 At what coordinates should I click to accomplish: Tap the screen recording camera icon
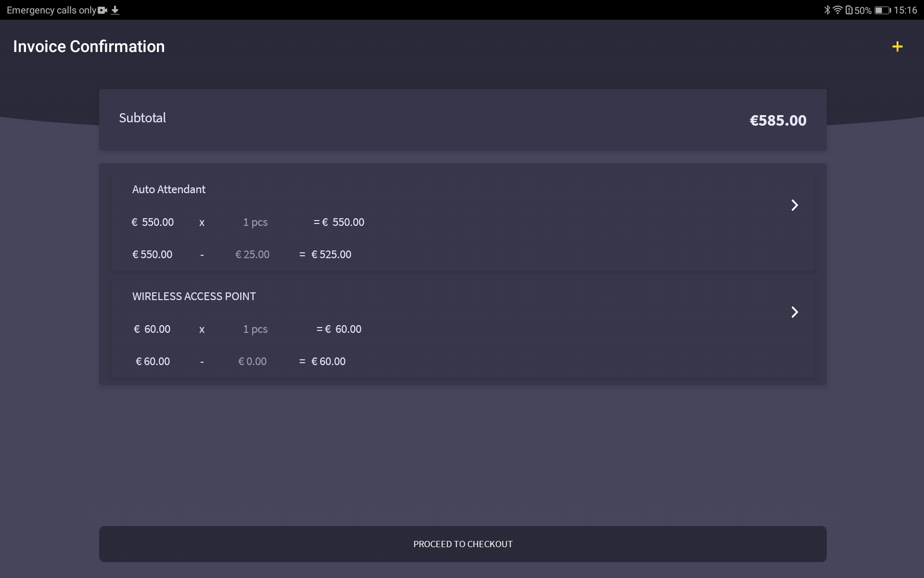103,10
